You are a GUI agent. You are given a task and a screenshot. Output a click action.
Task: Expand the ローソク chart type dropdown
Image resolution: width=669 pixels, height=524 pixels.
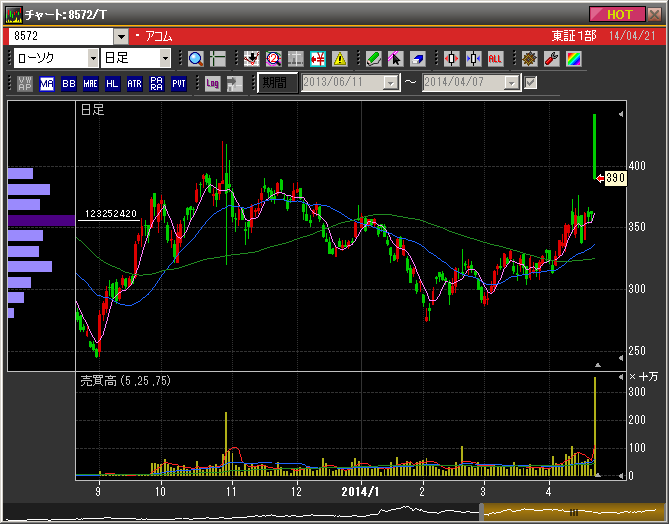pyautogui.click(x=91, y=59)
